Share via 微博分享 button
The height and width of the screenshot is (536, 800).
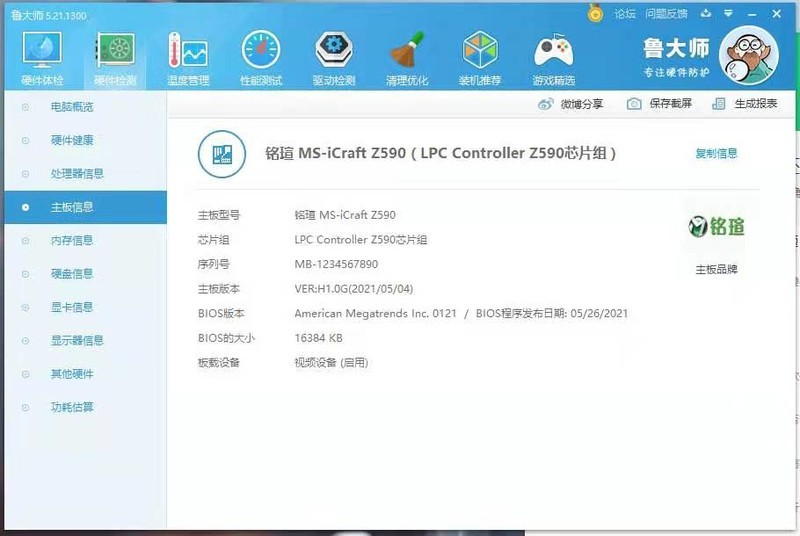[x=570, y=104]
